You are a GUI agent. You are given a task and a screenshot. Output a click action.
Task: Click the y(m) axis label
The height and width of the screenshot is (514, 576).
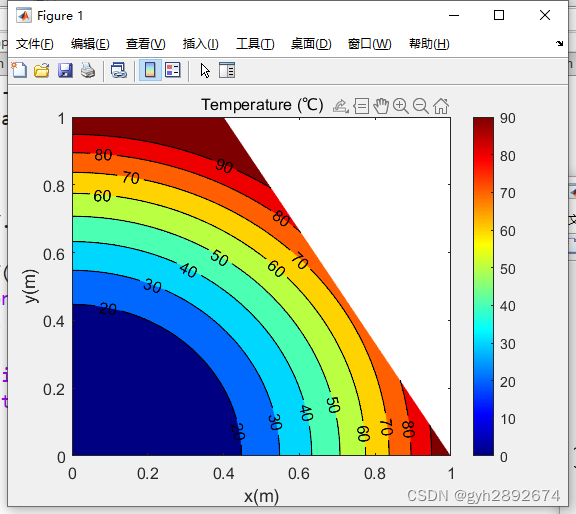tap(31, 286)
